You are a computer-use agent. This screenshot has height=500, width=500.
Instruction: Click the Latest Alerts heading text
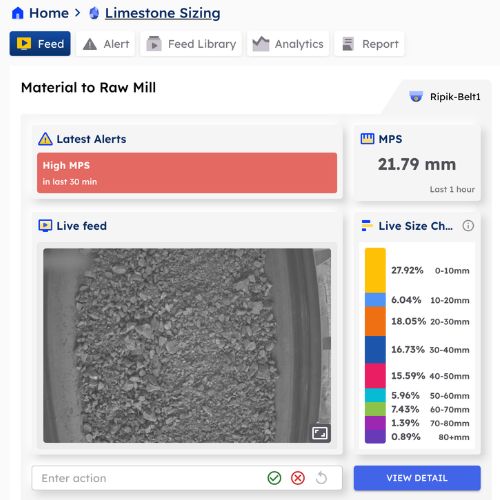(91, 139)
